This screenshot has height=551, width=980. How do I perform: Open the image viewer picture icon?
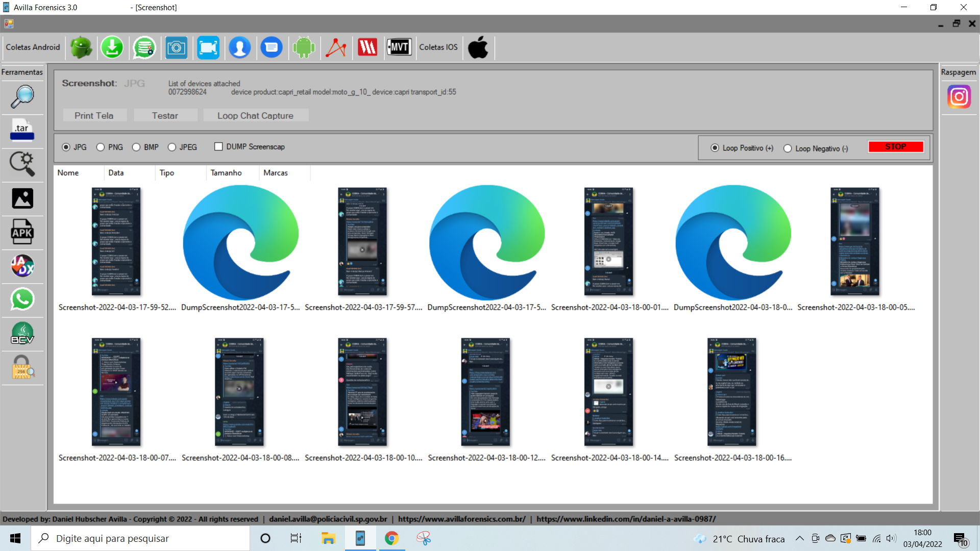tap(22, 198)
